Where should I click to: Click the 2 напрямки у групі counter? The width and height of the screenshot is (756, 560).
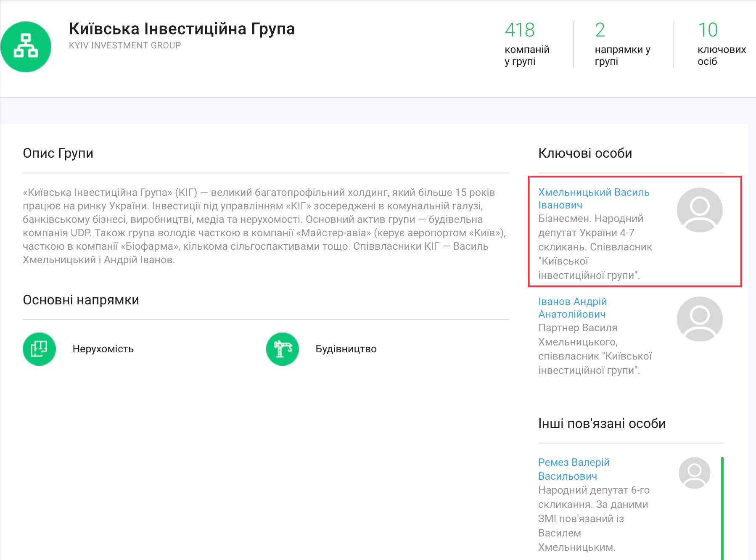(x=622, y=44)
